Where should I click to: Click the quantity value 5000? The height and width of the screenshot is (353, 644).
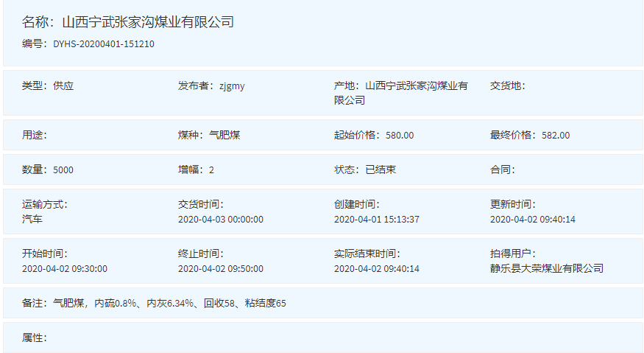(x=63, y=169)
